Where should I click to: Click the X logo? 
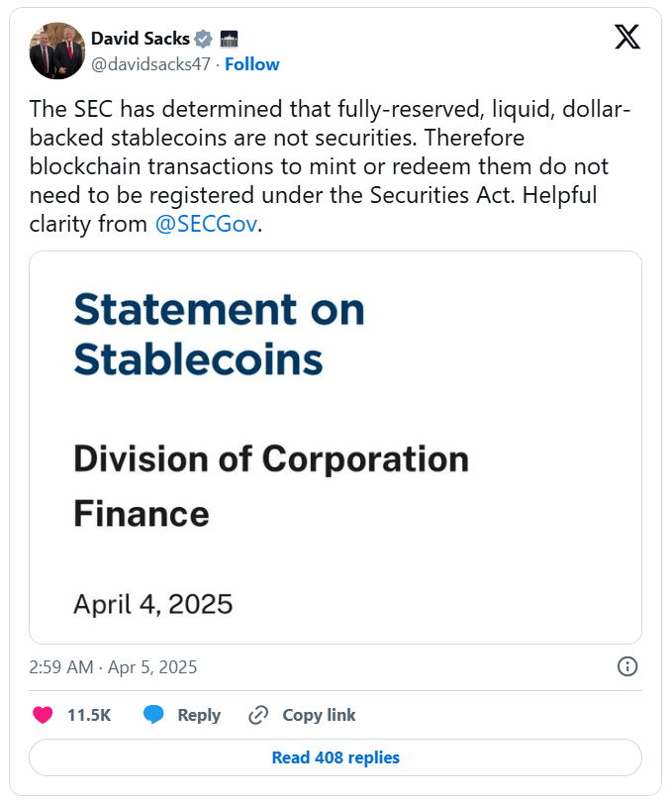[x=626, y=38]
